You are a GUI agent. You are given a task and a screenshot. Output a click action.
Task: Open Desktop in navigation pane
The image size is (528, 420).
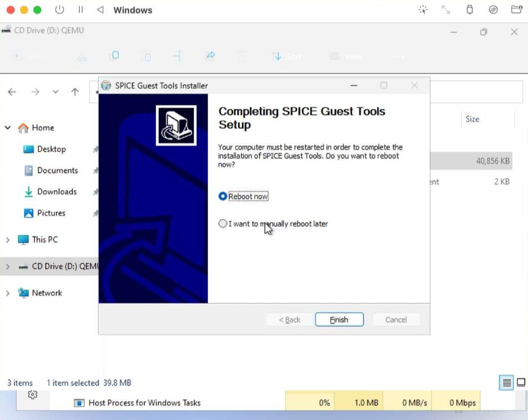pyautogui.click(x=44, y=149)
